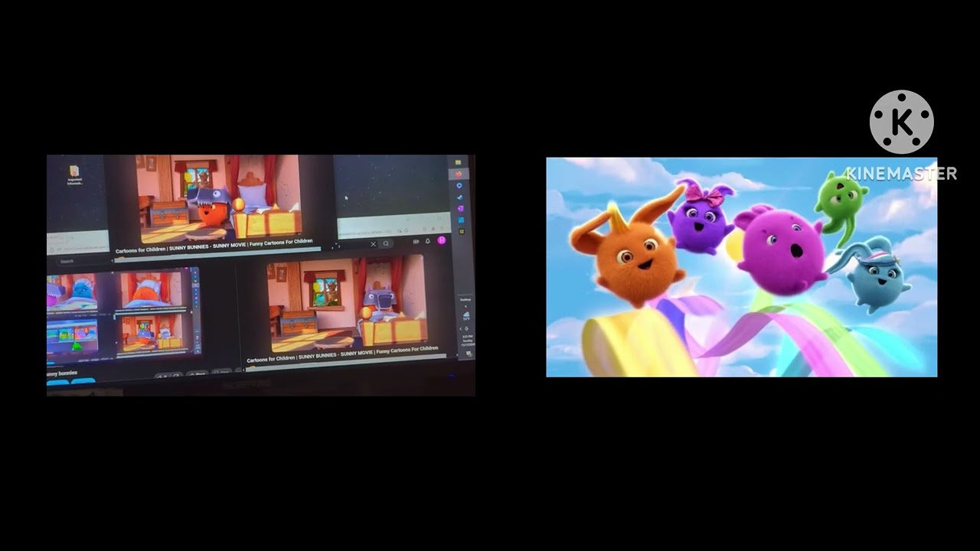Screen dimensions: 980x551
Task: Seek on the top video's progress bar
Action: coord(217,256)
